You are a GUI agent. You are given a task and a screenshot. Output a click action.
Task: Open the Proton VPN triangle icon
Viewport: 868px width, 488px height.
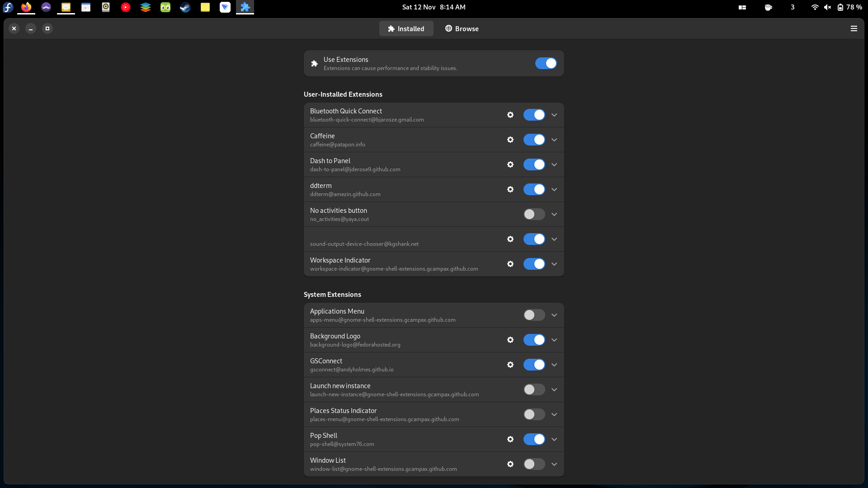pos(225,7)
